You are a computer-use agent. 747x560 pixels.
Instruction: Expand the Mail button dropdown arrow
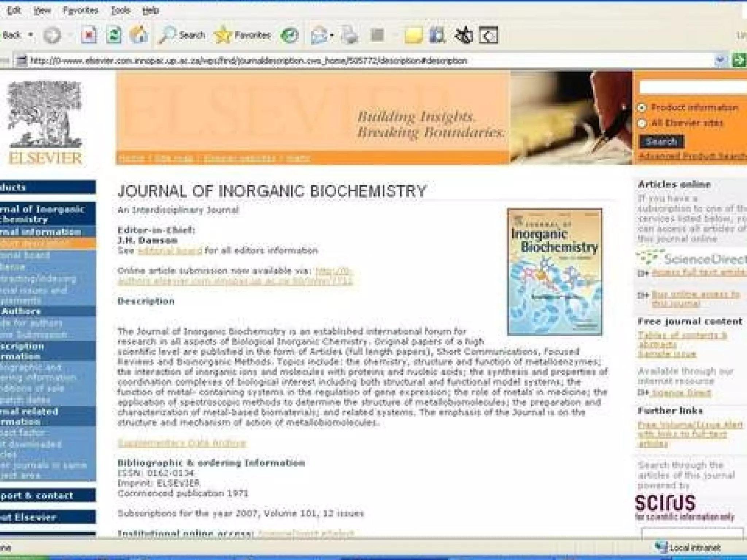tap(332, 35)
